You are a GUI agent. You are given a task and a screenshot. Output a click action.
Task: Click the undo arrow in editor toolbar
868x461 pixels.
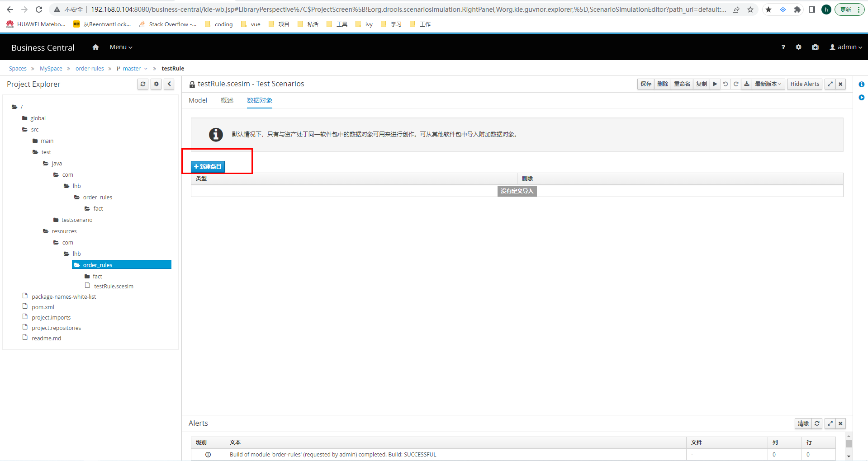[726, 84]
